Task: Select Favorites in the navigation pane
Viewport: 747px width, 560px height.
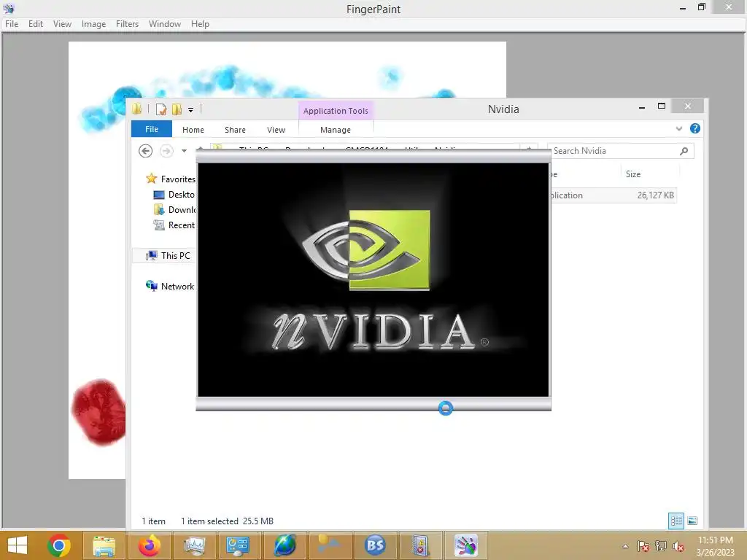Action: point(171,179)
